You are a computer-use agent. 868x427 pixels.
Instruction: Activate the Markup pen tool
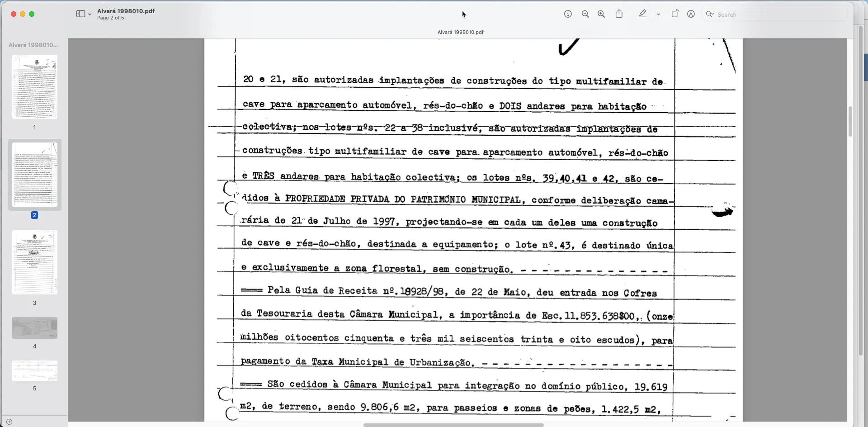point(642,14)
